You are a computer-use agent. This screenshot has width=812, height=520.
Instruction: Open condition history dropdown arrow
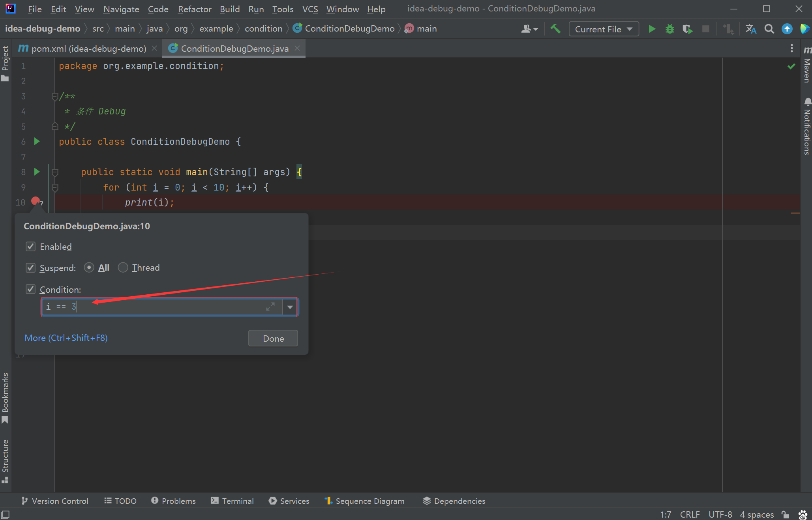[290, 307]
